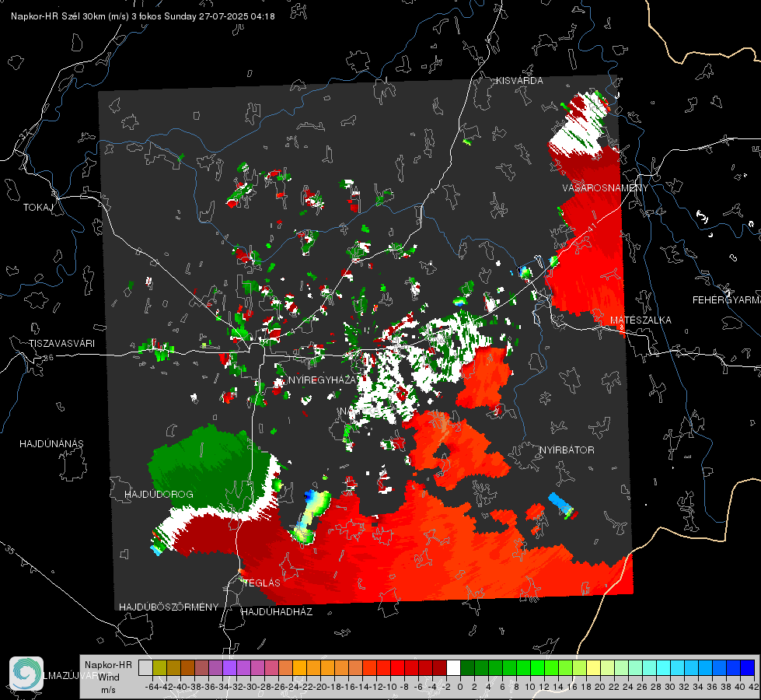Click the -8 legend value

tap(403, 687)
